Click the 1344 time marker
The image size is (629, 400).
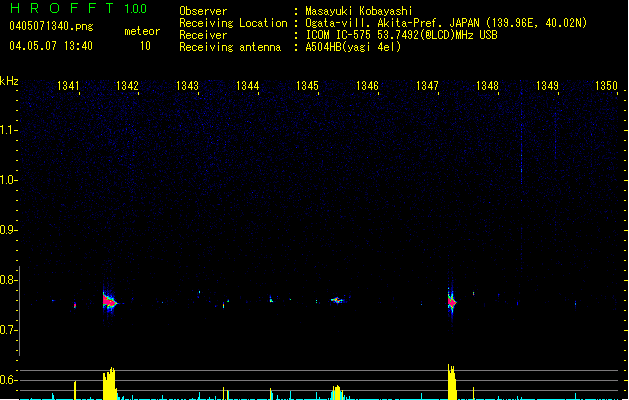pos(248,86)
